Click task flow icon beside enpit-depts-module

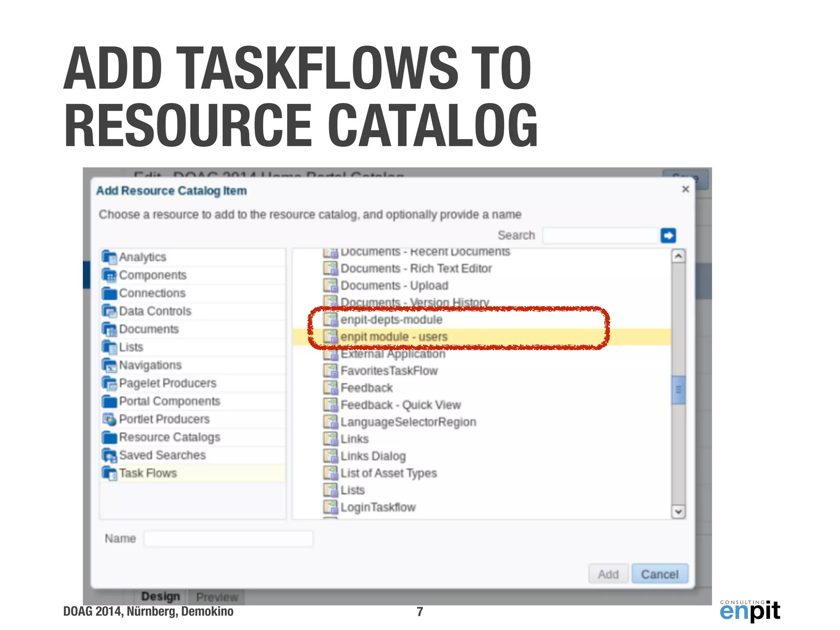click(330, 320)
